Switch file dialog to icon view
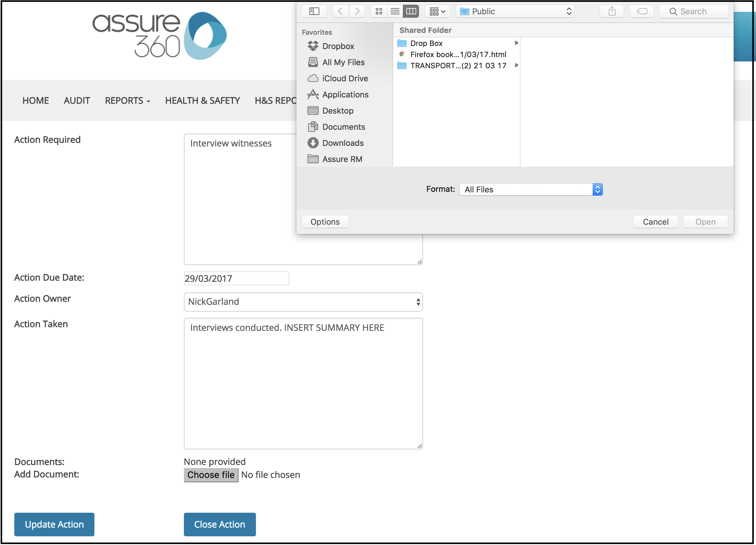The image size is (756, 545). click(x=379, y=11)
